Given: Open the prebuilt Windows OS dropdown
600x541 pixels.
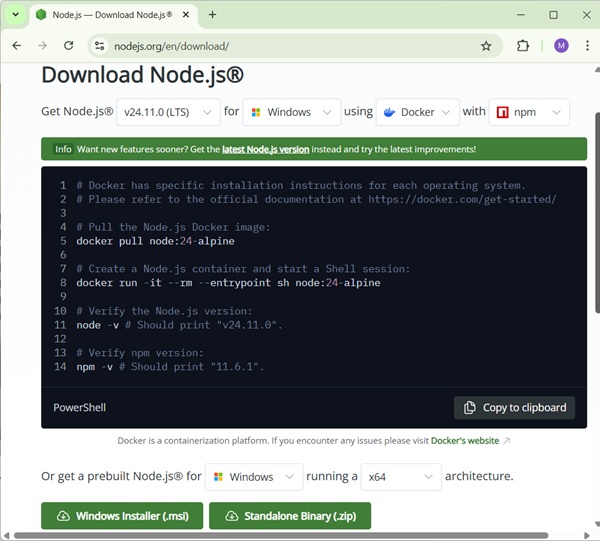Looking at the screenshot, I should pyautogui.click(x=254, y=477).
